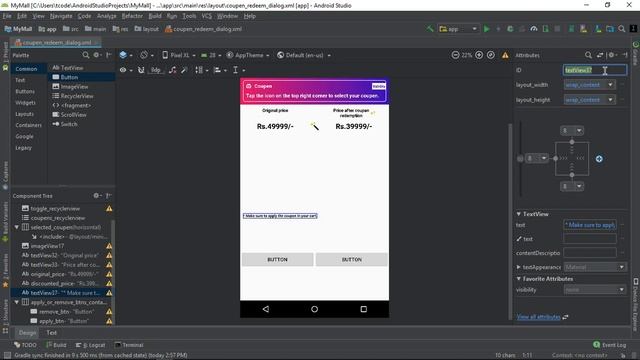Open the Pack options toolbar icon
The image size is (640, 360).
(200, 70)
